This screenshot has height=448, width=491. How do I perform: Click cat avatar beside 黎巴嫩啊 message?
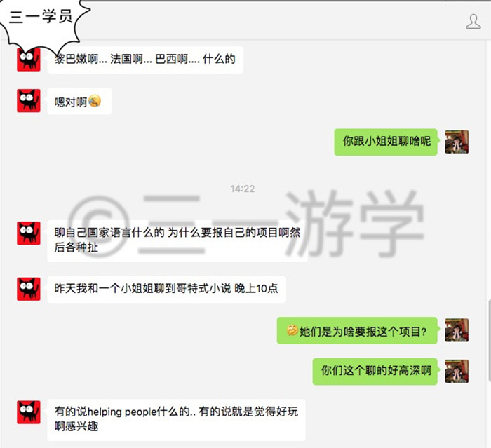29,60
